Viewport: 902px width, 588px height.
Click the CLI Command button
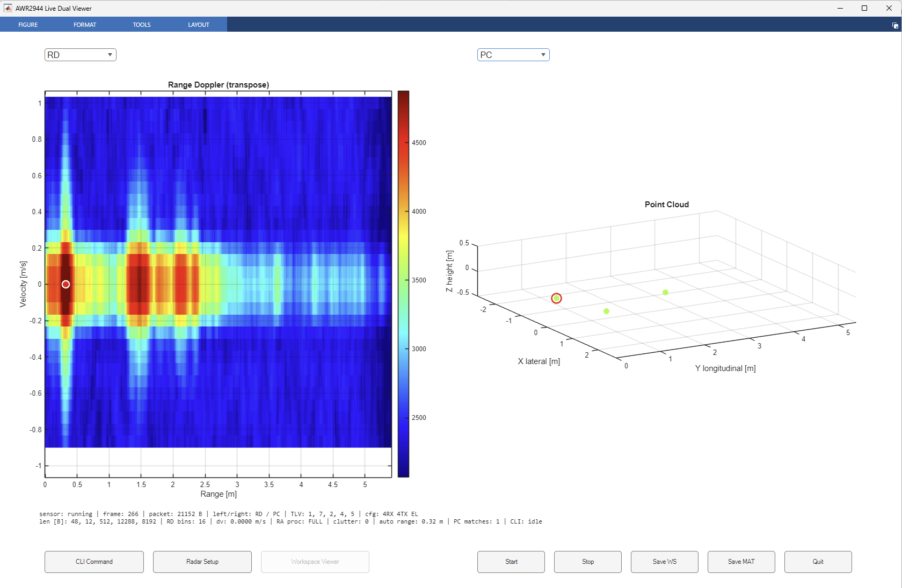[x=94, y=562]
